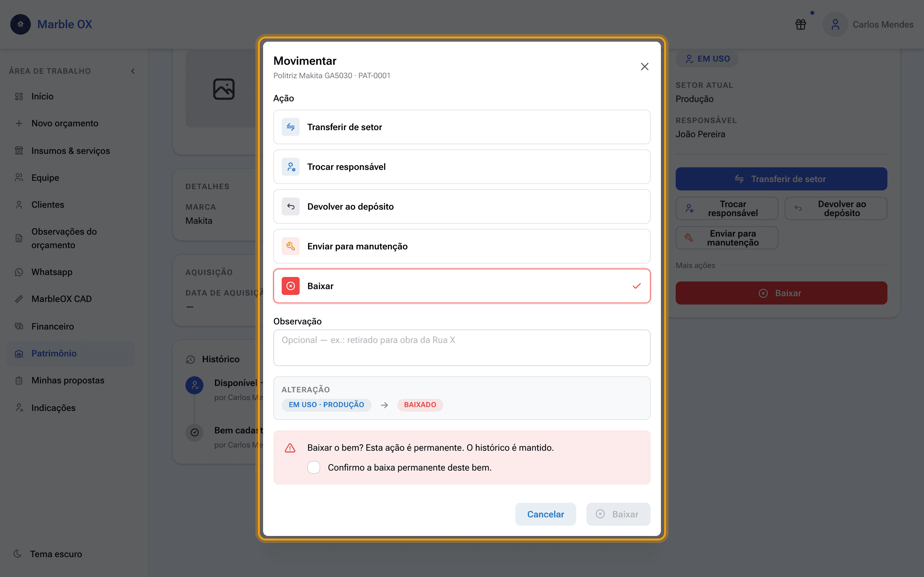Select the Devolver ao depósito action option
924x577 pixels.
tap(462, 206)
